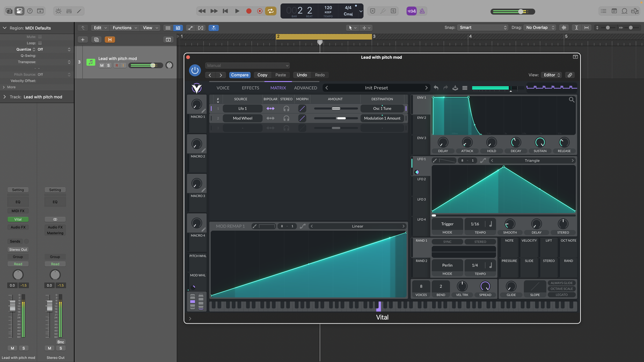Open the Functions menu
Image resolution: width=644 pixels, height=362 pixels.
pos(125,28)
